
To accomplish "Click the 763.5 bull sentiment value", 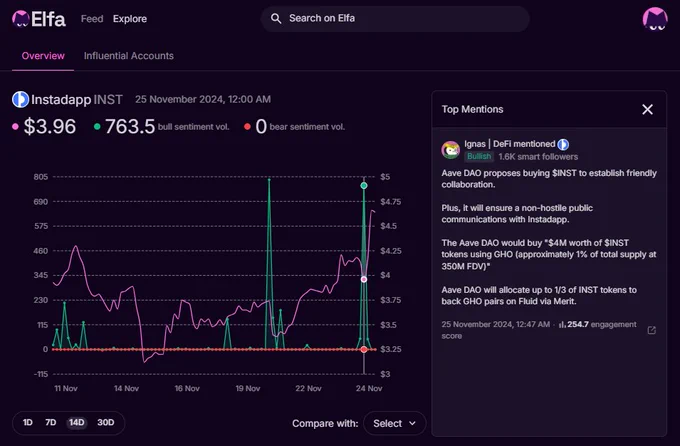I will pyautogui.click(x=130, y=127).
